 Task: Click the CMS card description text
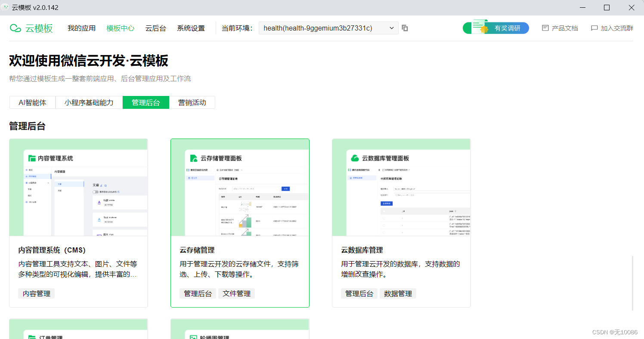(x=78, y=269)
